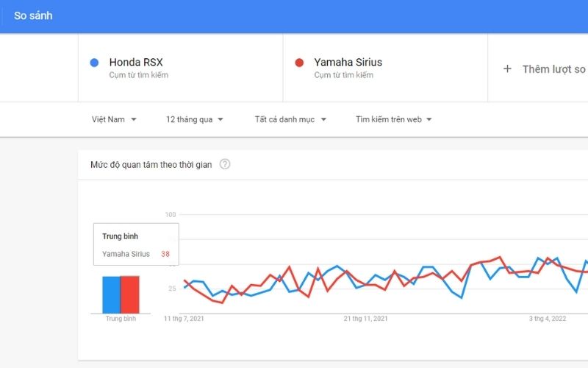Expand the Tất cả danh mục category dropdown
The width and height of the screenshot is (588, 368).
click(290, 119)
